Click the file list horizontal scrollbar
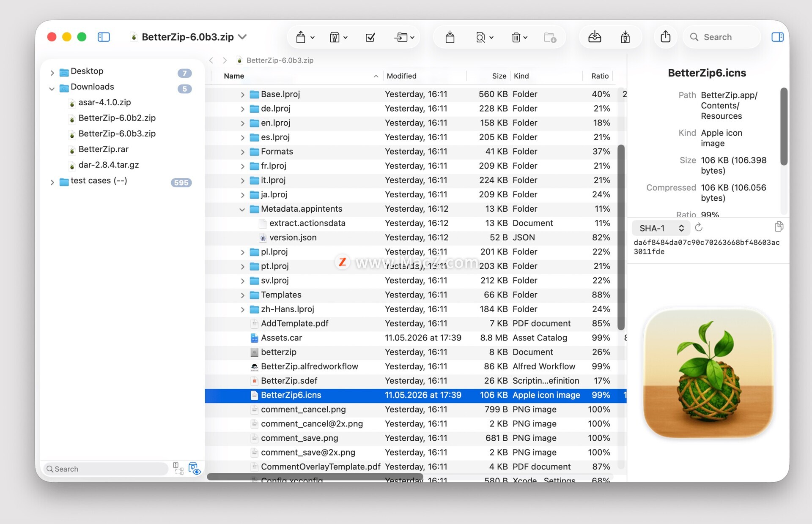Image resolution: width=812 pixels, height=524 pixels. [315, 477]
